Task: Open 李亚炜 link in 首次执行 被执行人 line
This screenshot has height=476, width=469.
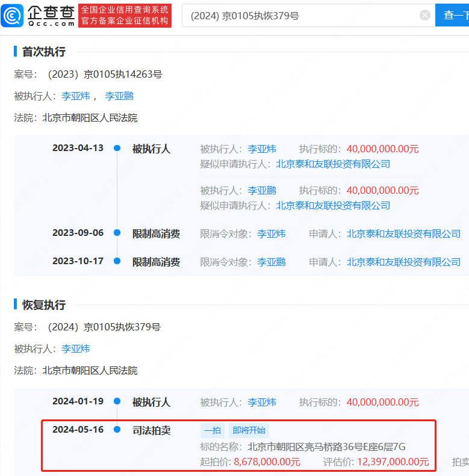Action: pos(75,96)
